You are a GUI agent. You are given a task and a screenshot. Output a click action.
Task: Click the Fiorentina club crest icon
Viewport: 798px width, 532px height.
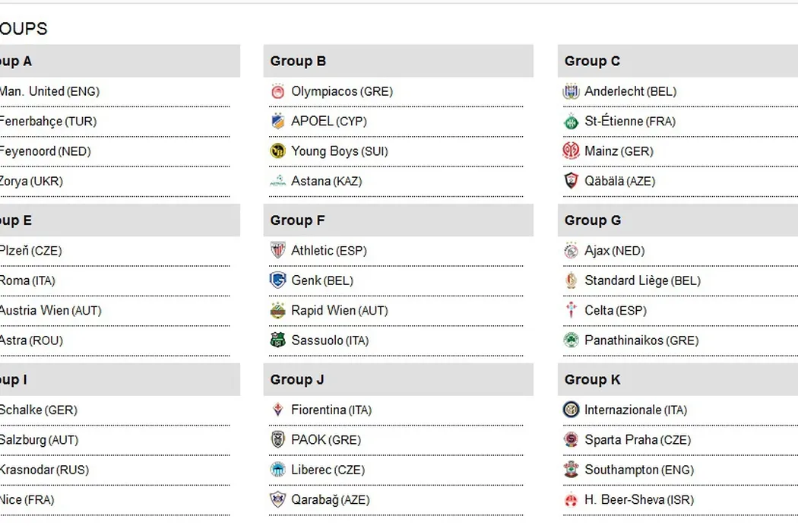(x=277, y=410)
